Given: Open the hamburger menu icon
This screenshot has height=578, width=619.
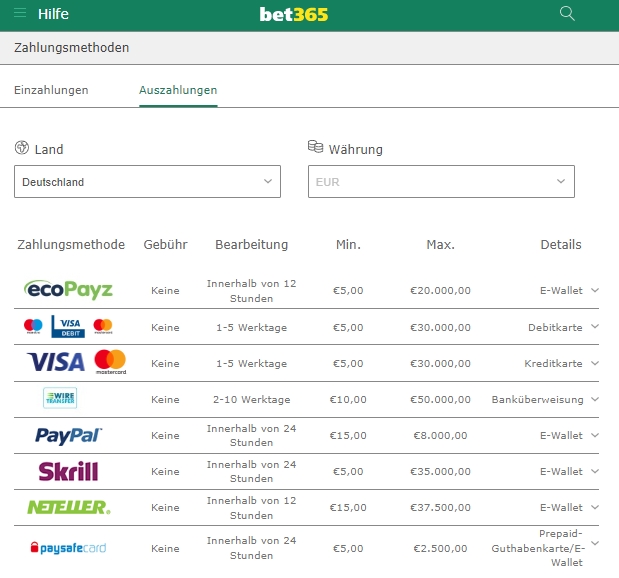Looking at the screenshot, I should pos(20,13).
